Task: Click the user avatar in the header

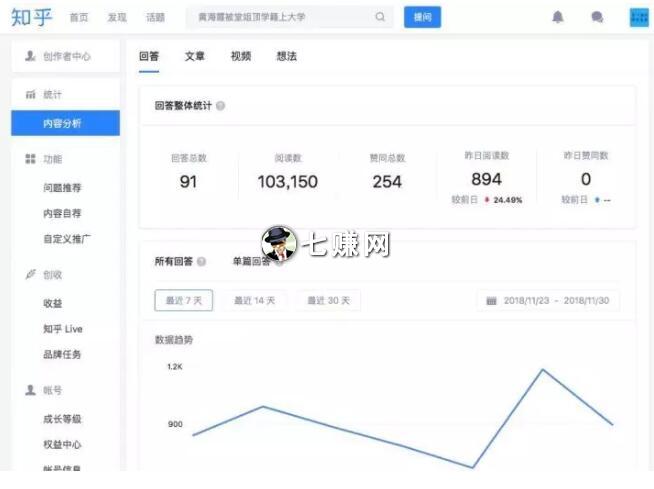Action: pyautogui.click(x=639, y=17)
